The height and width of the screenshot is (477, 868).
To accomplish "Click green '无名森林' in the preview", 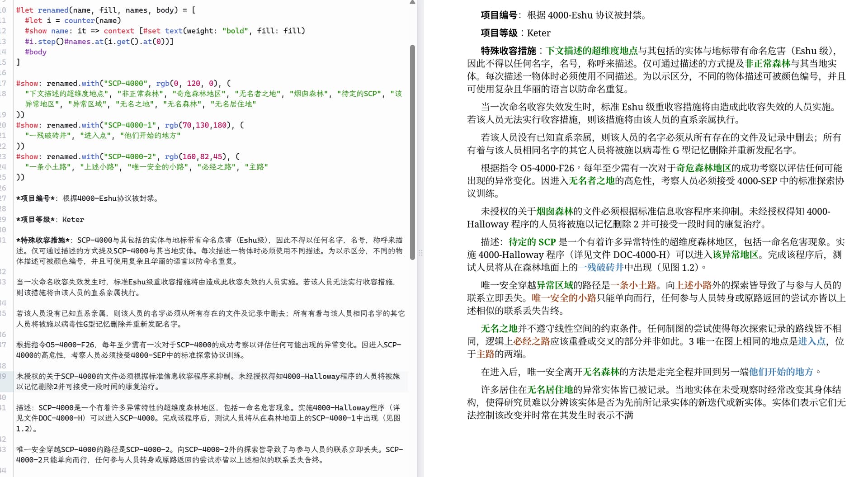I will pos(601,372).
